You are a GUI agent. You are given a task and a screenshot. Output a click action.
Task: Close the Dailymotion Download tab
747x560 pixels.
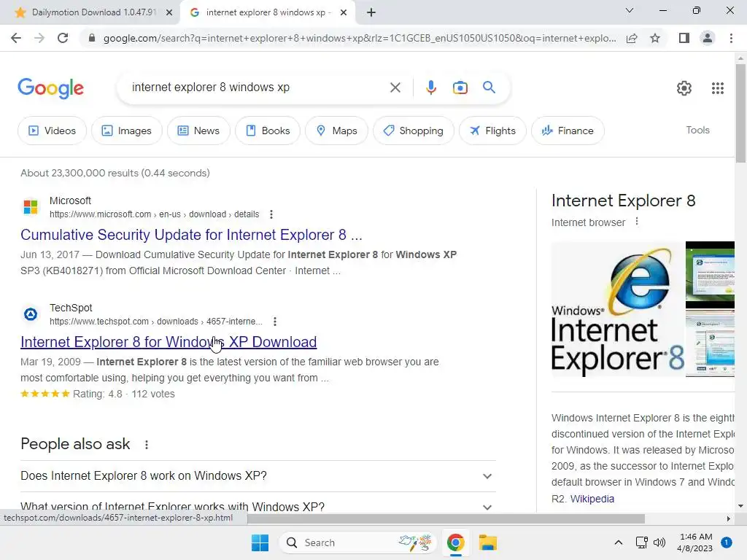coord(169,12)
